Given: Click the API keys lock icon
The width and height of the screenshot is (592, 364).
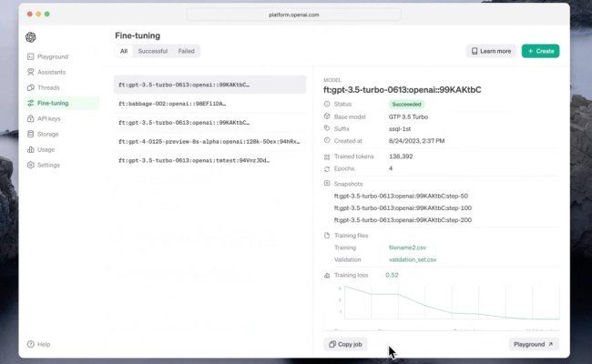Looking at the screenshot, I should pos(31,118).
